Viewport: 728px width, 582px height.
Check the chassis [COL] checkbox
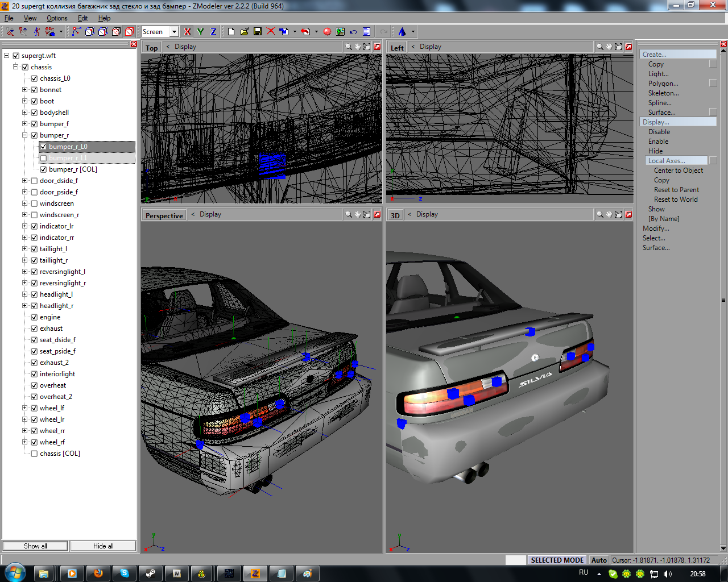click(x=34, y=454)
